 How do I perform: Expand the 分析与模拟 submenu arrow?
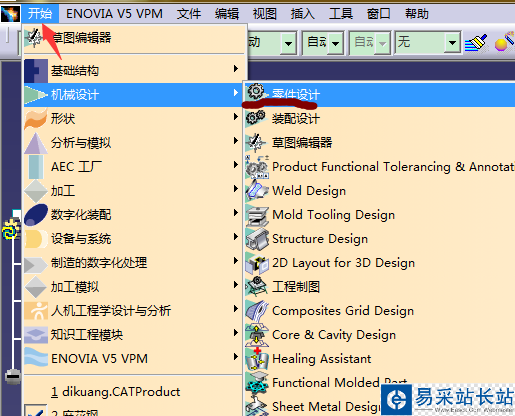coord(236,141)
